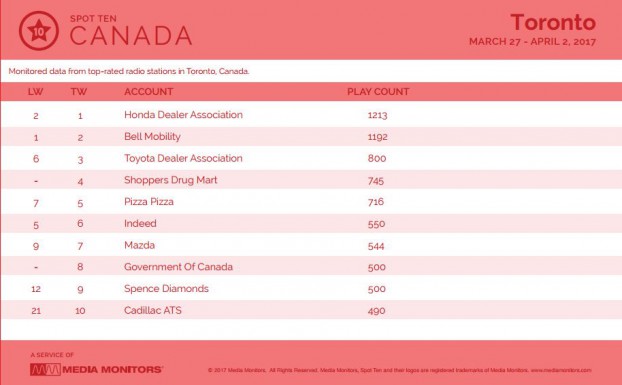Click the SPOT TEN CANADA heading

(x=131, y=31)
